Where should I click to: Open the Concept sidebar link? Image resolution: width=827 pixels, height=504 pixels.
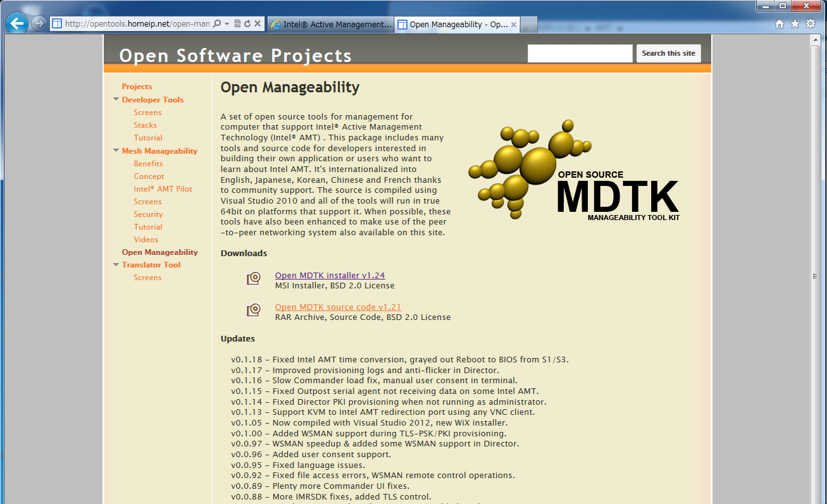(x=149, y=176)
